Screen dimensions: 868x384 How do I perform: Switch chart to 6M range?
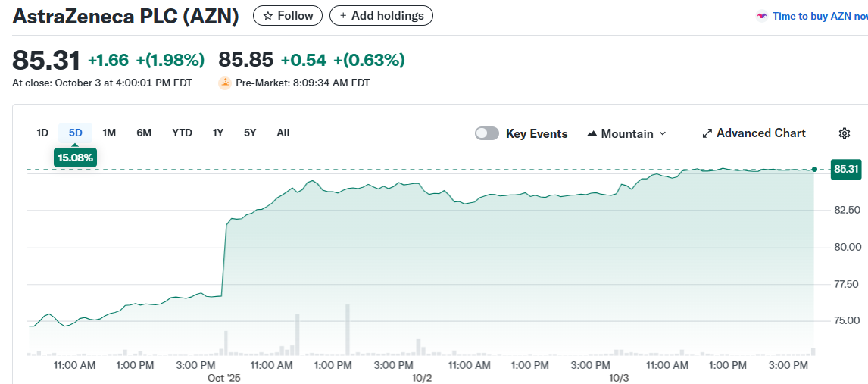[x=144, y=133]
